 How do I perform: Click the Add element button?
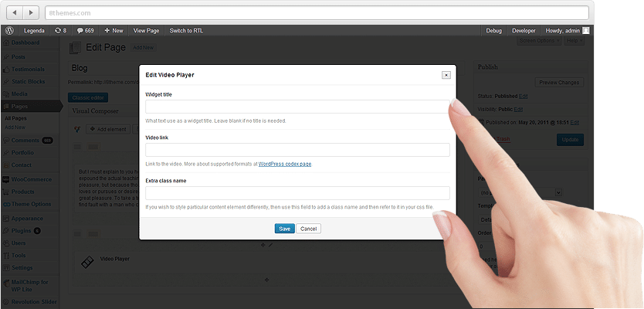(108, 130)
